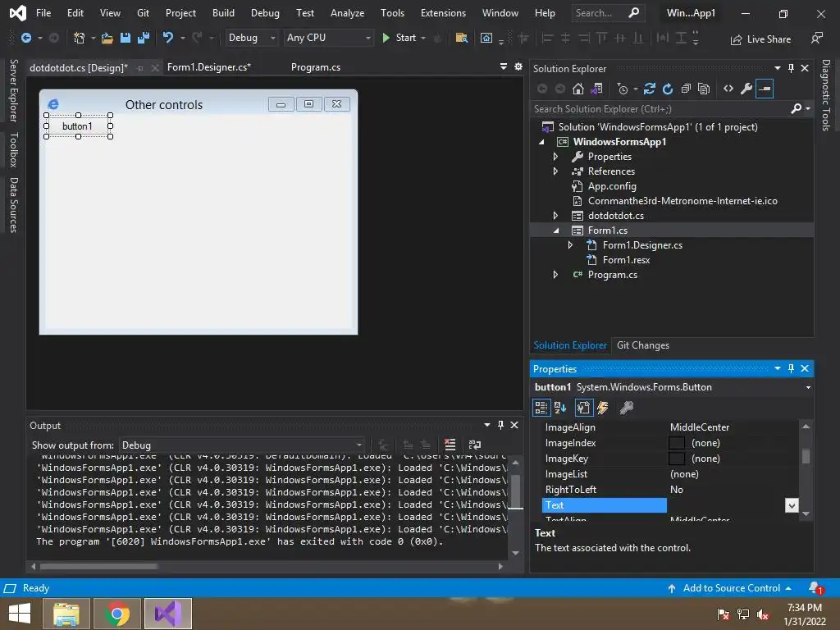Pin the Solution Explorer panel

click(x=792, y=68)
